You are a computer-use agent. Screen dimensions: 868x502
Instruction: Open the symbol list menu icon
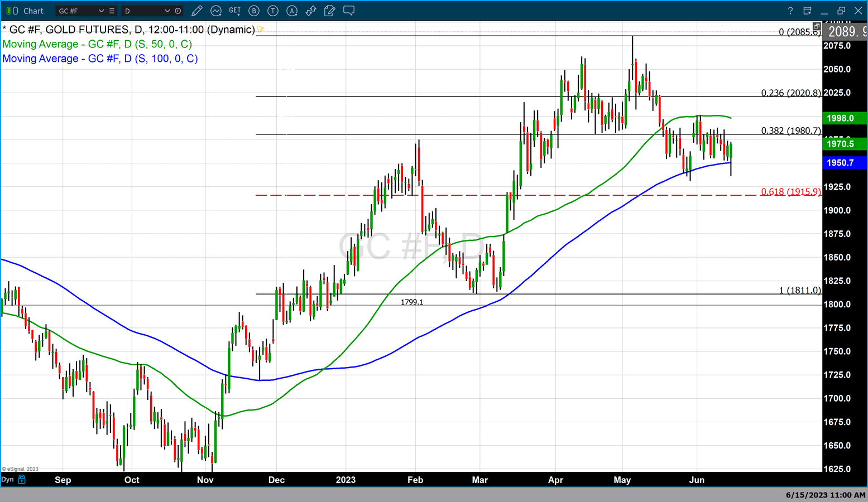[x=112, y=11]
